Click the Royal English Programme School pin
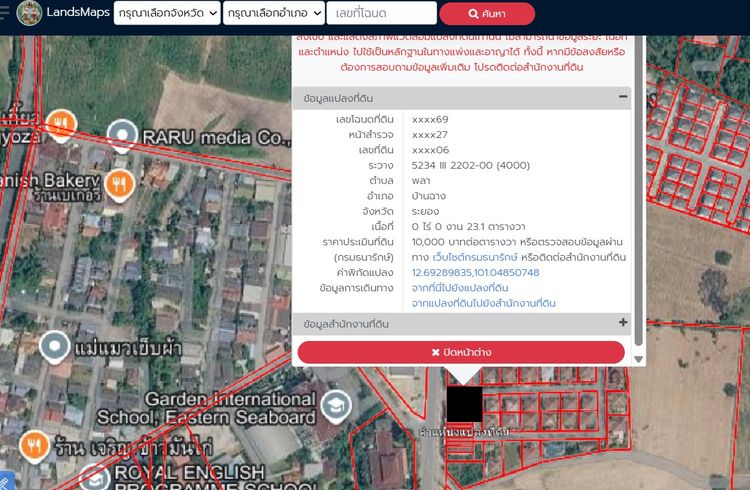 pyautogui.click(x=94, y=477)
